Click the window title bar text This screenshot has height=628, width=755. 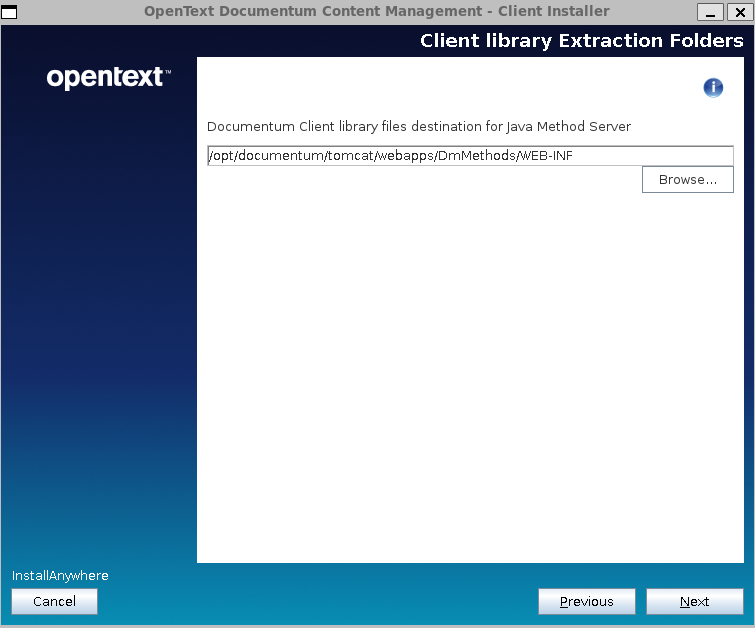click(376, 11)
